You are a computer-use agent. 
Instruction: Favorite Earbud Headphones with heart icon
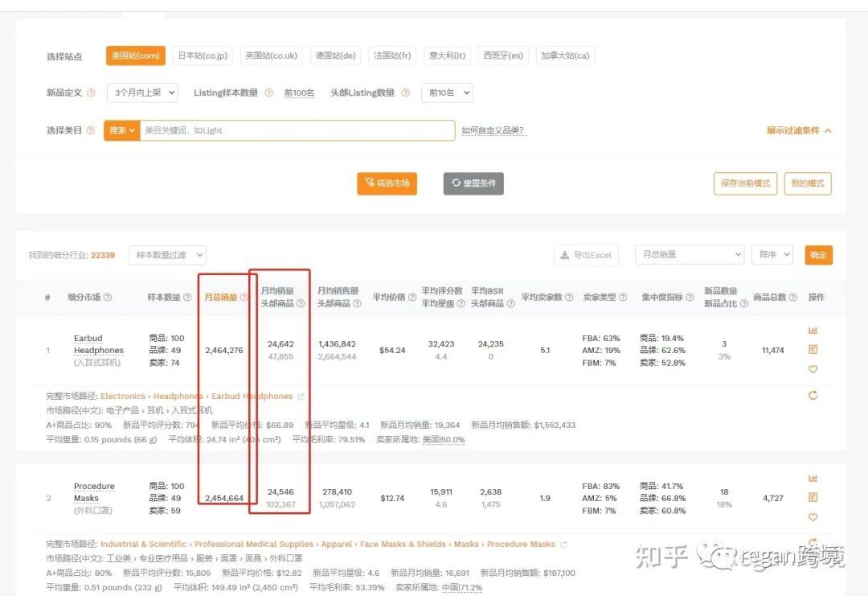coord(813,369)
